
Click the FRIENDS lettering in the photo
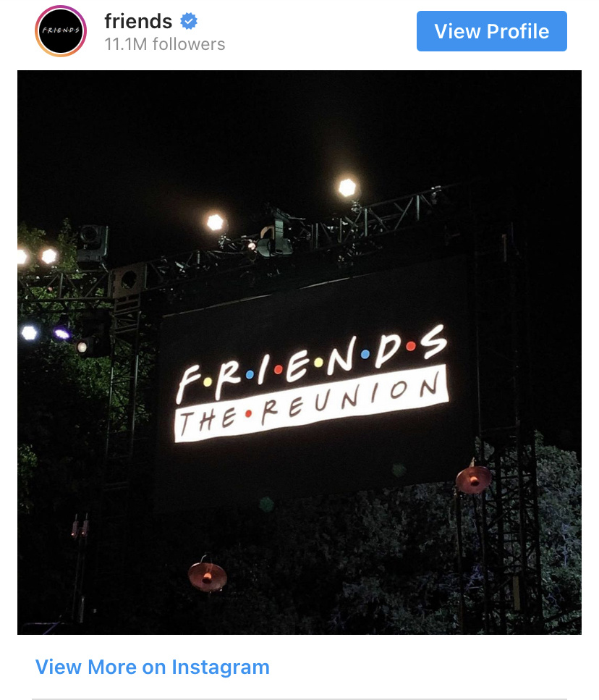311,363
